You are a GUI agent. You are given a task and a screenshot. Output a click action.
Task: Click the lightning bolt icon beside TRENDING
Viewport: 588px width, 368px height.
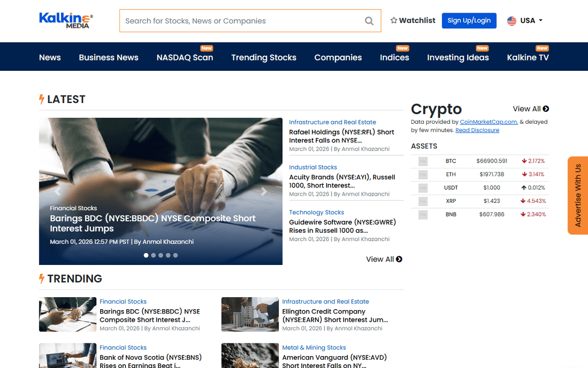[41, 279]
